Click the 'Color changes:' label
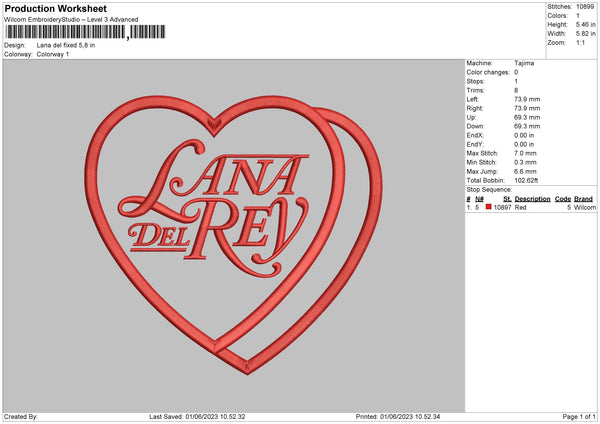This screenshot has width=600, height=424. click(488, 72)
